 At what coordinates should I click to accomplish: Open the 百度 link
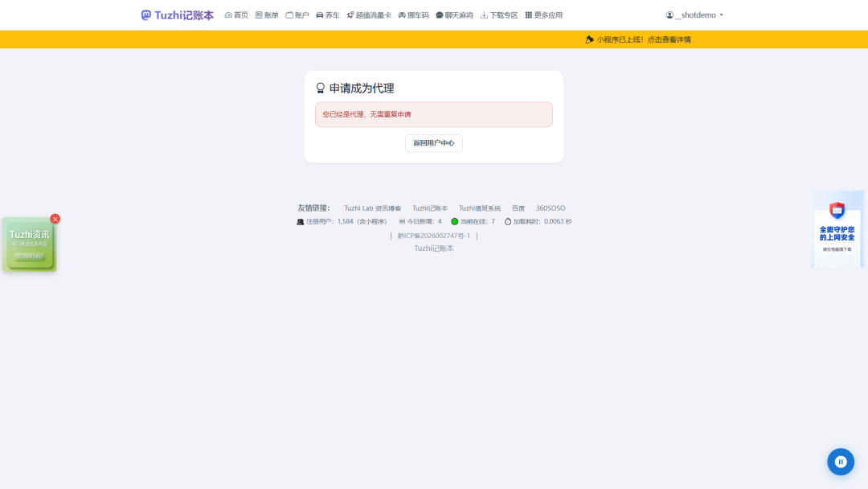[518, 208]
